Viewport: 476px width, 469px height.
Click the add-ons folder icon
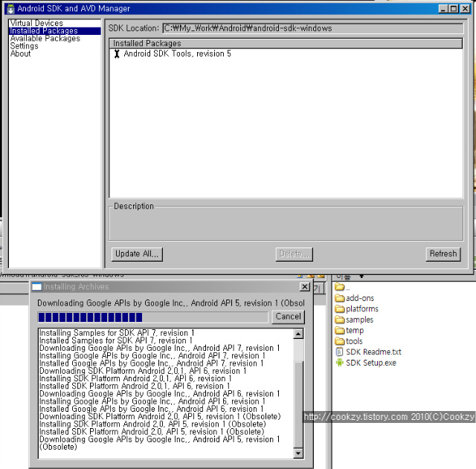click(340, 298)
